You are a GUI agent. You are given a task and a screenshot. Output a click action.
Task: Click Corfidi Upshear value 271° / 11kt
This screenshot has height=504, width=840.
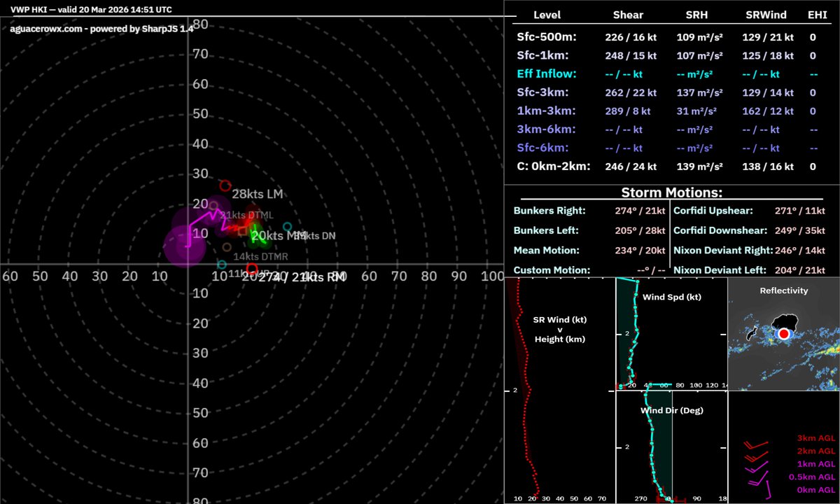coord(801,210)
